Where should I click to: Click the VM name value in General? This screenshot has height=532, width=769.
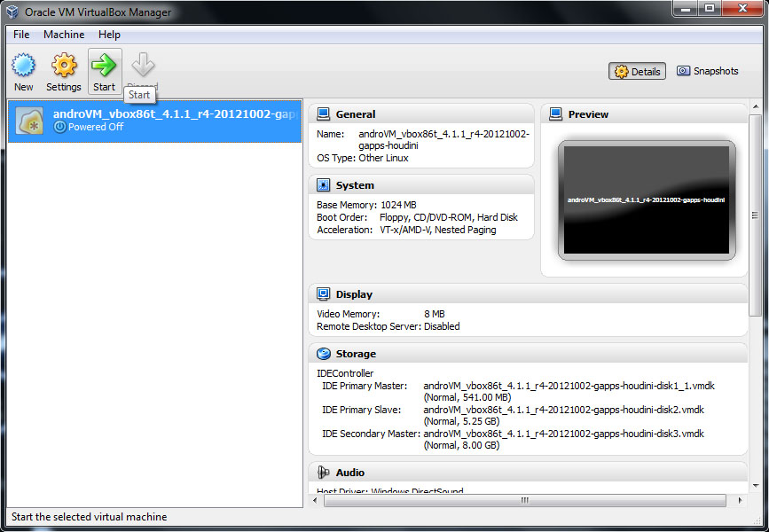[443, 140]
